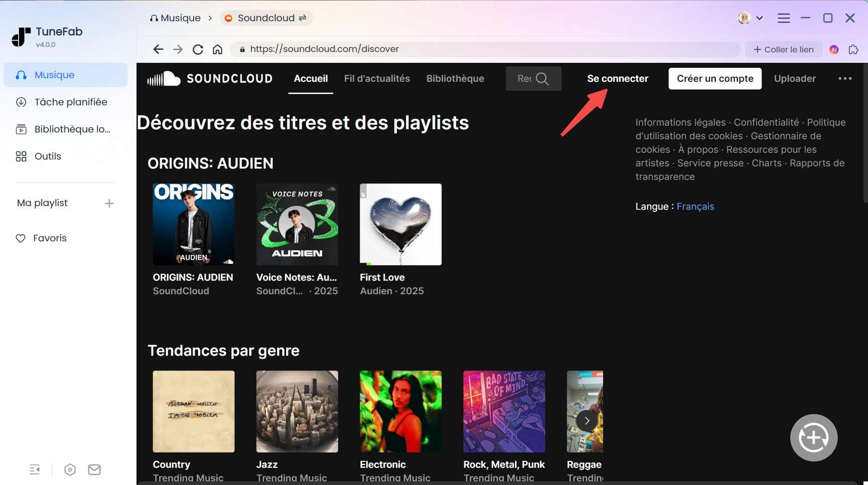
Task: Open TuneFab settings via the gear icon
Action: coord(70,469)
